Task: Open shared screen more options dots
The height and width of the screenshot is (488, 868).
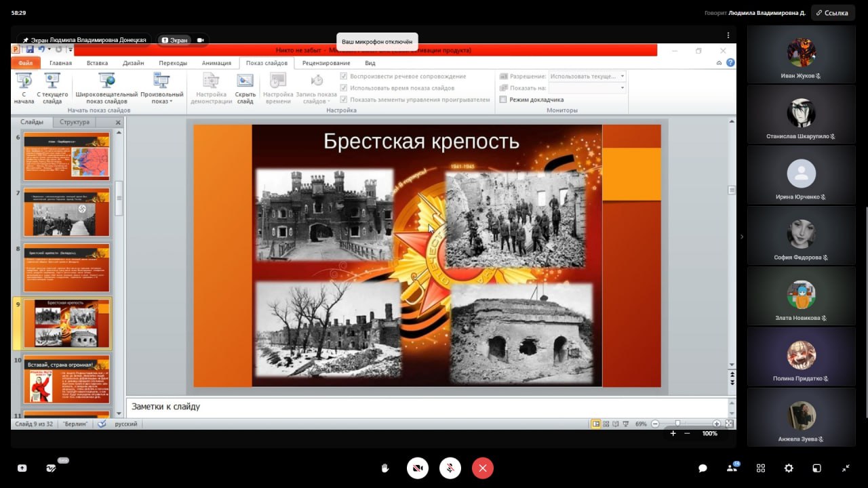Action: point(728,35)
